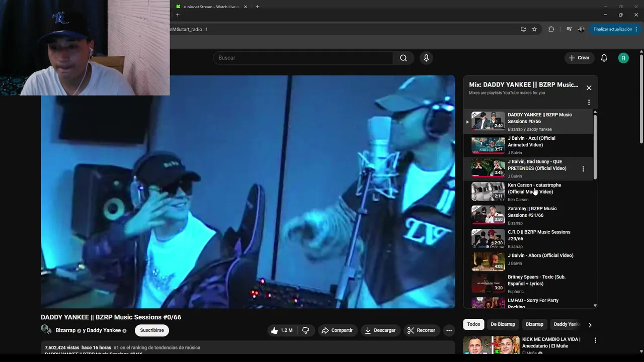Select the rubigoat Stream browser tab
The height and width of the screenshot is (362, 644).
(x=211, y=7)
